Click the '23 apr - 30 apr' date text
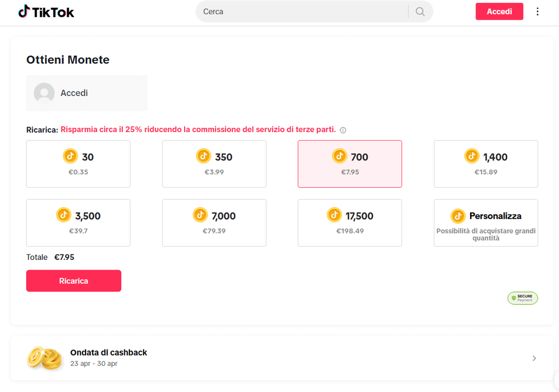This screenshot has width=559, height=392. pos(94,364)
